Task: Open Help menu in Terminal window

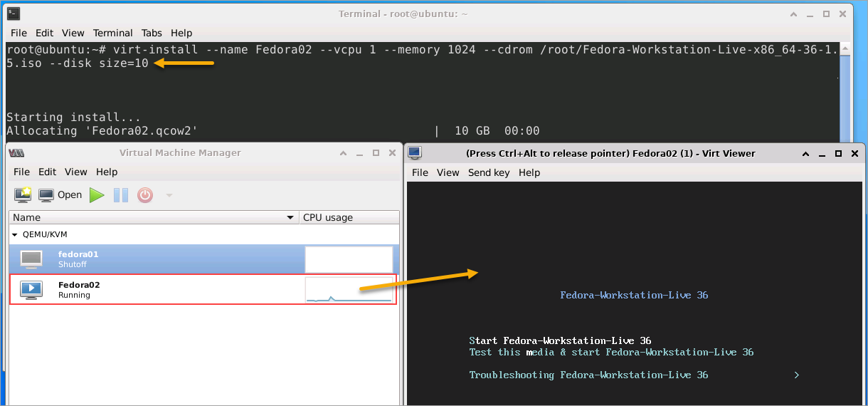Action: 181,33
